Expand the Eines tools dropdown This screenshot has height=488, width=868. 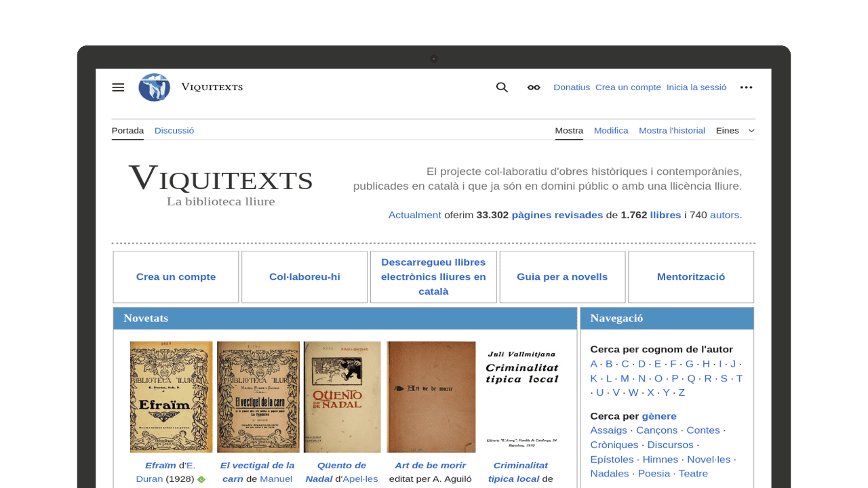736,130
